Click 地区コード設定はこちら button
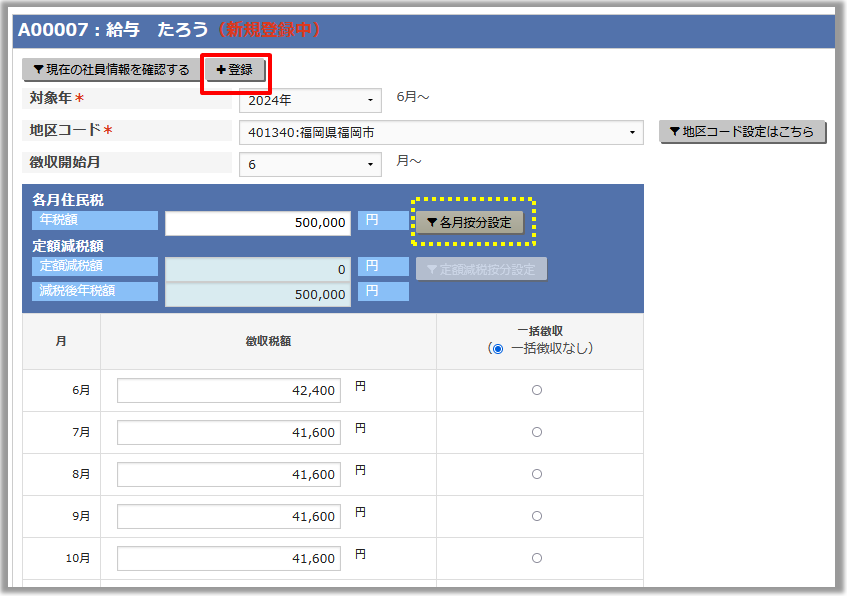This screenshot has height=596, width=847. pyautogui.click(x=742, y=132)
